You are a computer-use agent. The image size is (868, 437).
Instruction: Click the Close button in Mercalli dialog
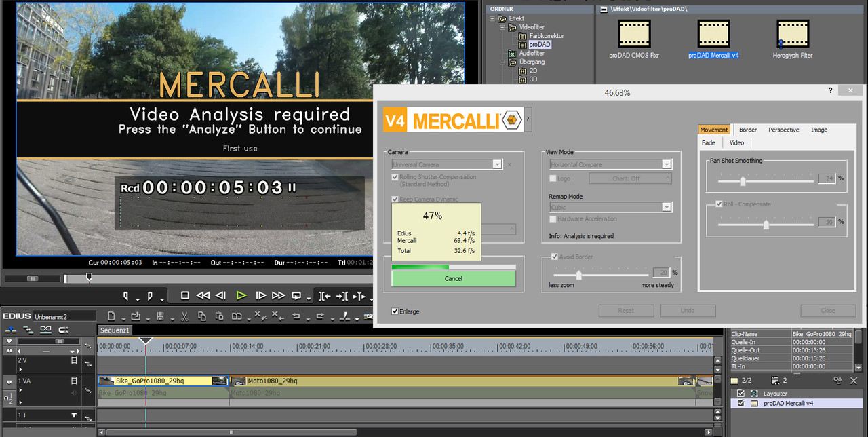(828, 310)
